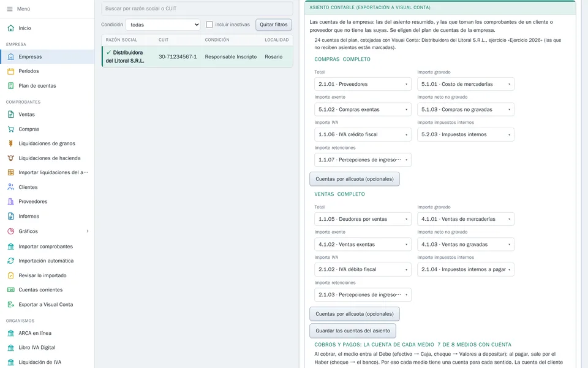Click the Gráficos pie chart icon

(x=11, y=231)
